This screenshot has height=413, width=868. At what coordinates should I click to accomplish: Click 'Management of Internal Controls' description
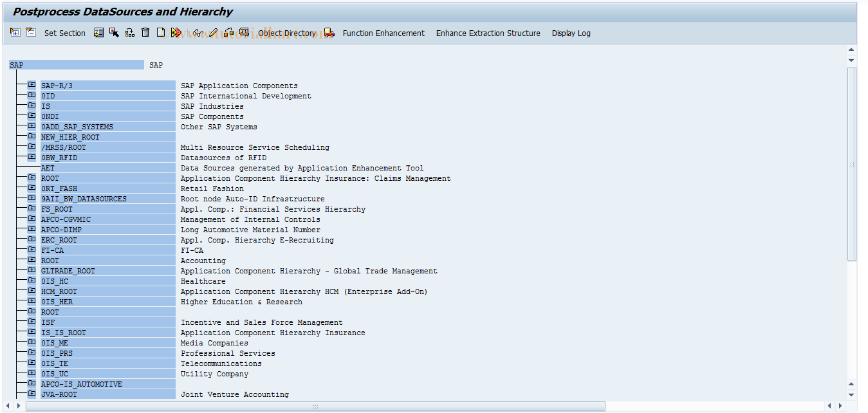pos(250,219)
